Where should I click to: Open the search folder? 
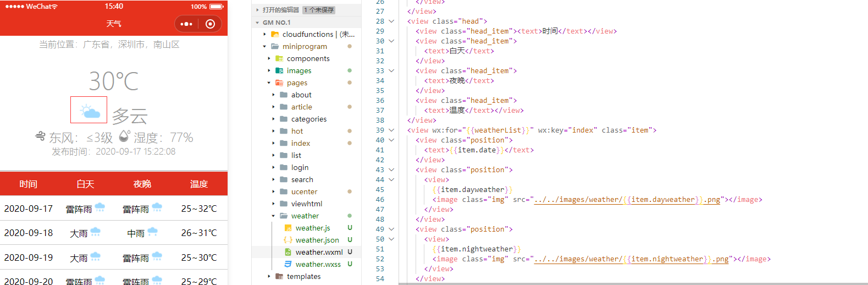[302, 179]
